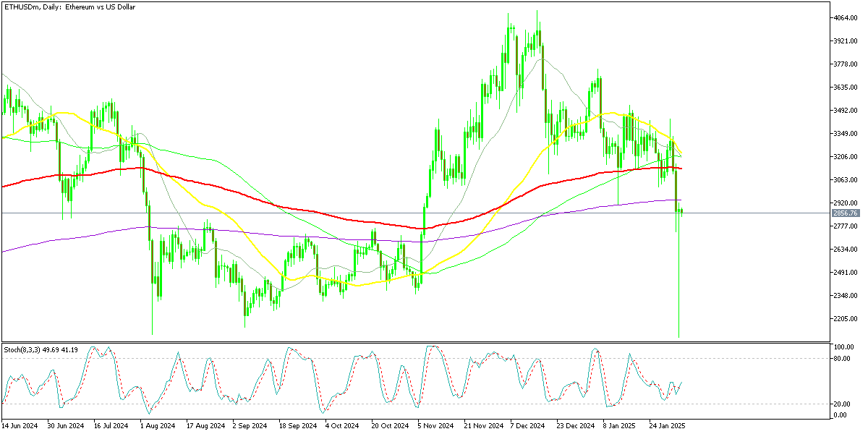The height and width of the screenshot is (434, 868).
Task: Click the 2 Sep 2024 date label
Action: pyautogui.click(x=250, y=426)
